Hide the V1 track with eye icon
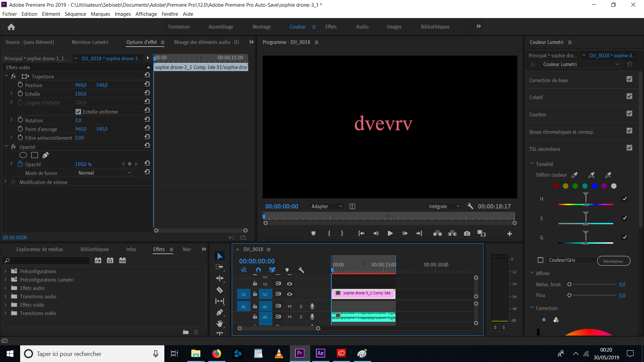 (x=289, y=294)
